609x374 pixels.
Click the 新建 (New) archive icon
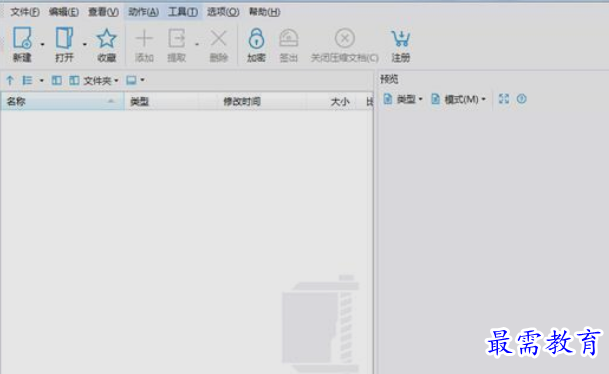coord(22,38)
